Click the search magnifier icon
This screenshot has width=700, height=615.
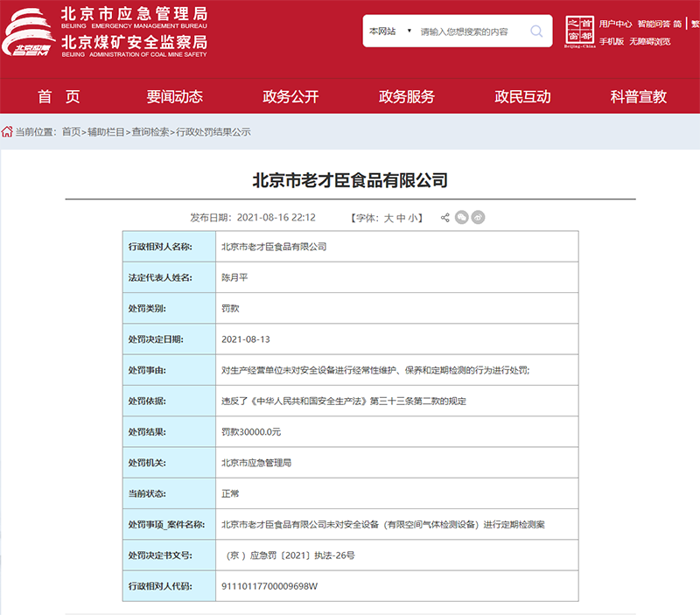pos(536,31)
